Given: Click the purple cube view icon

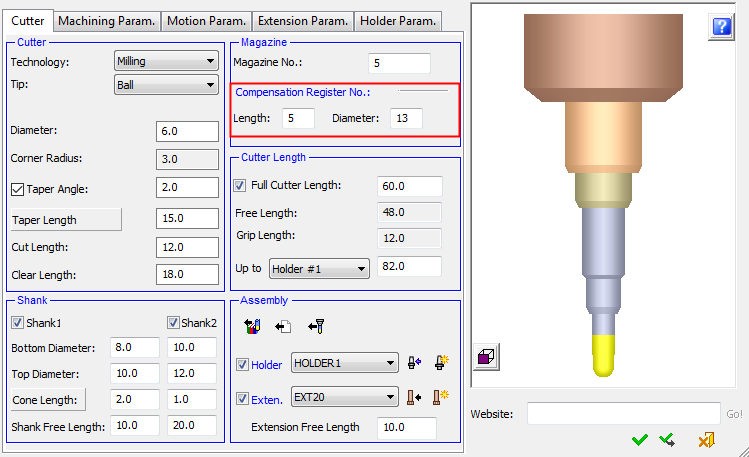Looking at the screenshot, I should point(487,356).
